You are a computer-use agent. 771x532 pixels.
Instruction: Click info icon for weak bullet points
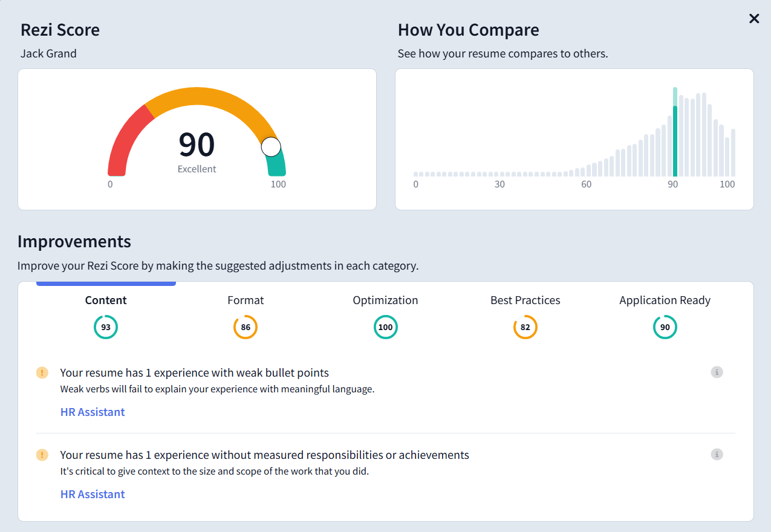pyautogui.click(x=717, y=372)
